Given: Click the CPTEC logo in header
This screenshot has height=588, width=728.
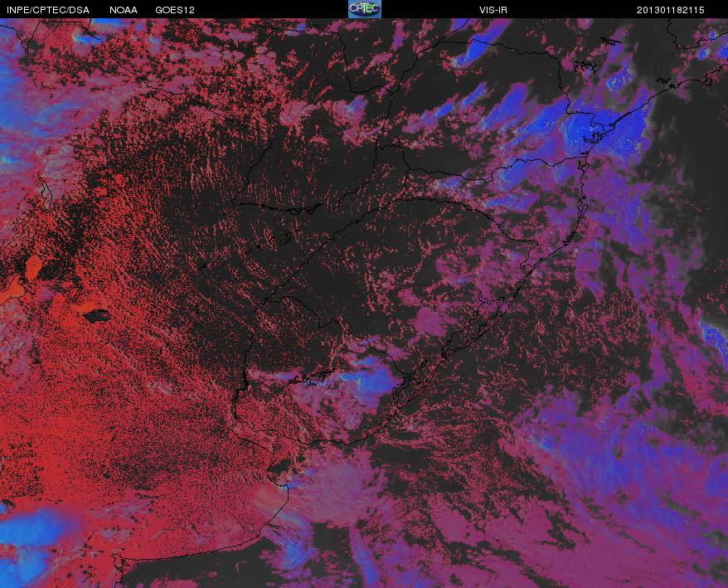Looking at the screenshot, I should click(x=365, y=9).
